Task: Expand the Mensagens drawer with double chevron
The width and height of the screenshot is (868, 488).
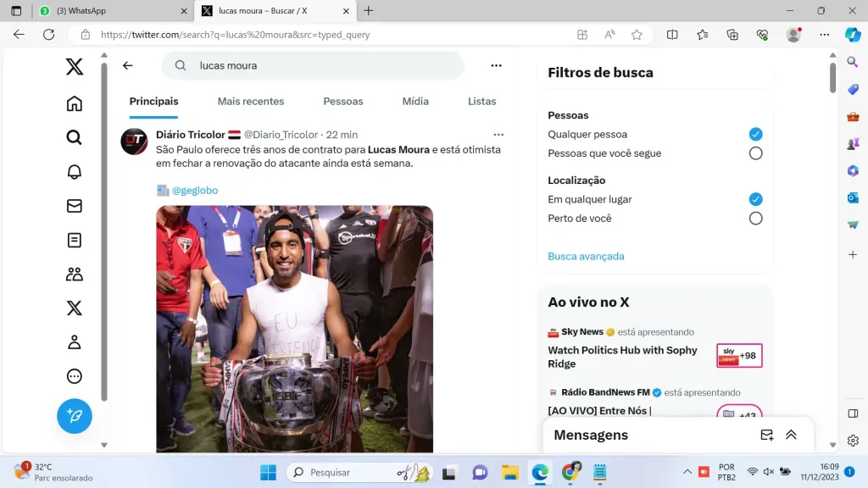Action: click(x=791, y=435)
